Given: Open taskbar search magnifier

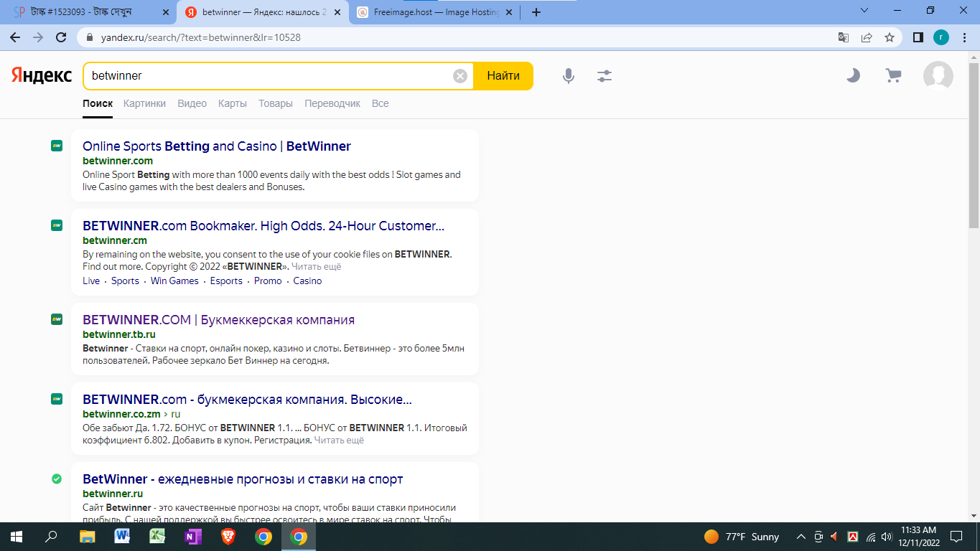Looking at the screenshot, I should coord(51,536).
